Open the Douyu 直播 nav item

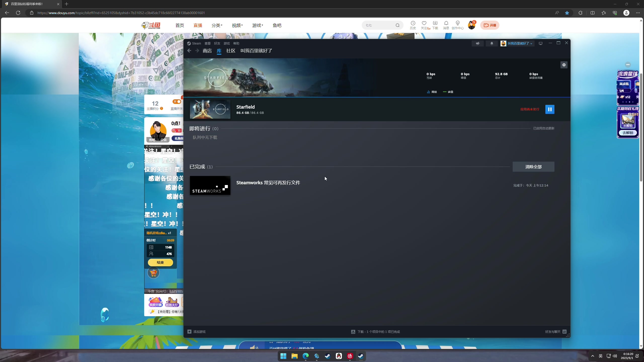pyautogui.click(x=198, y=25)
